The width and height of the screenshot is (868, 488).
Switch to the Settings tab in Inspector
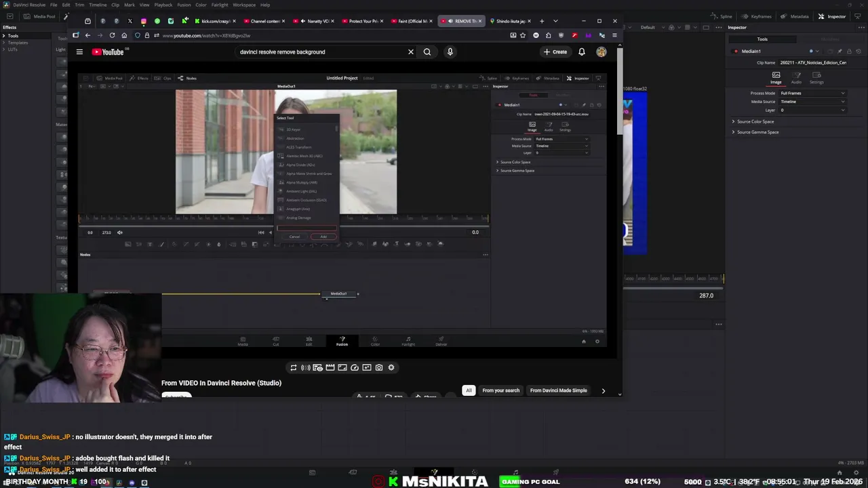[x=816, y=78]
